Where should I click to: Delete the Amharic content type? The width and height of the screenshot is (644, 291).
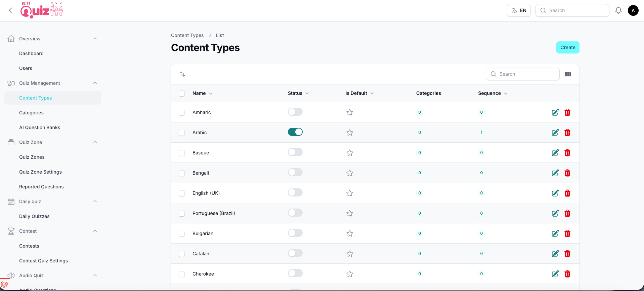pos(567,112)
